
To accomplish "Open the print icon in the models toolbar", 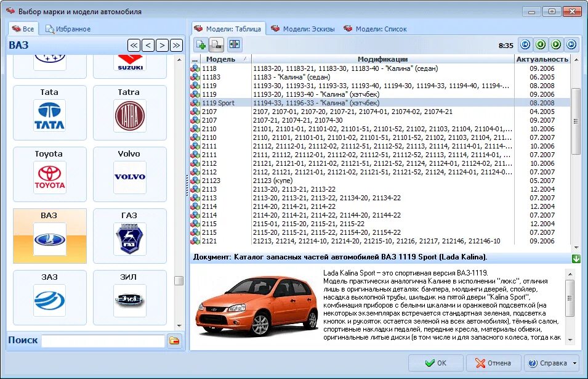I will click(215, 45).
